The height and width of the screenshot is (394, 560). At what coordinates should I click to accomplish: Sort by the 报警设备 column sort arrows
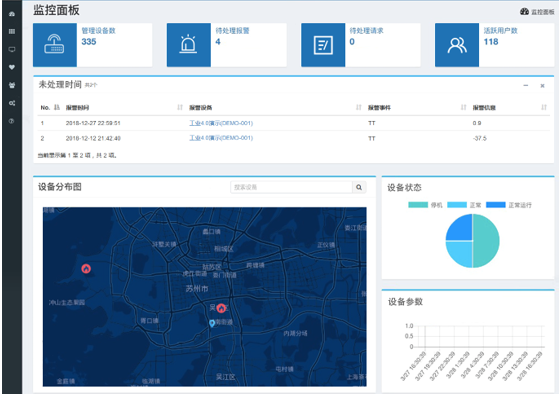click(x=359, y=107)
